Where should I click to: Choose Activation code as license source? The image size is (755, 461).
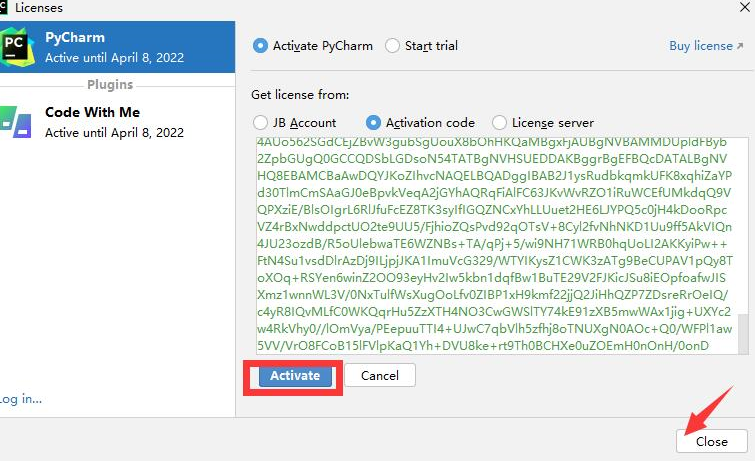point(373,123)
